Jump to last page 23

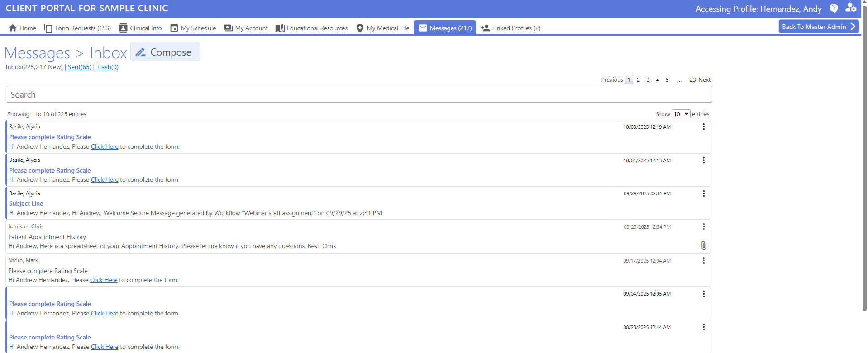(692, 80)
